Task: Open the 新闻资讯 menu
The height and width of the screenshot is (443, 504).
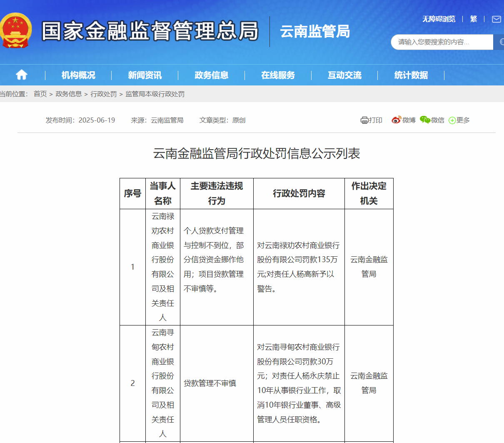Action: pyautogui.click(x=145, y=75)
